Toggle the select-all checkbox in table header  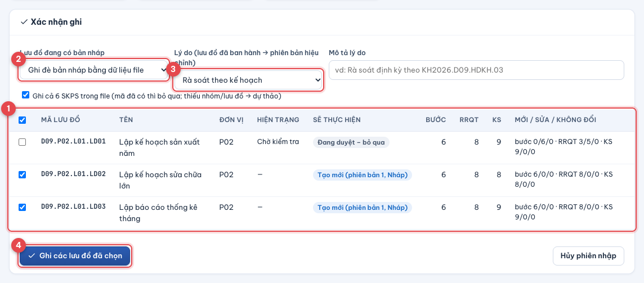point(23,120)
